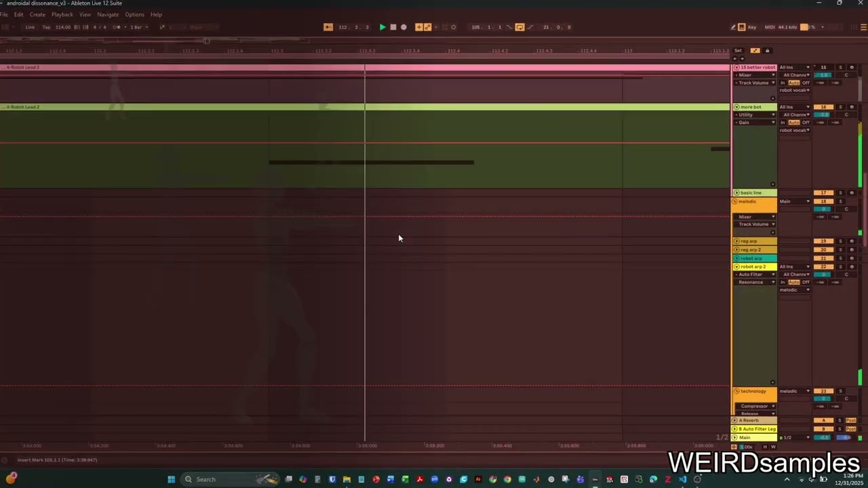Image resolution: width=868 pixels, height=488 pixels.
Task: Open the Options menu
Action: tap(134, 14)
